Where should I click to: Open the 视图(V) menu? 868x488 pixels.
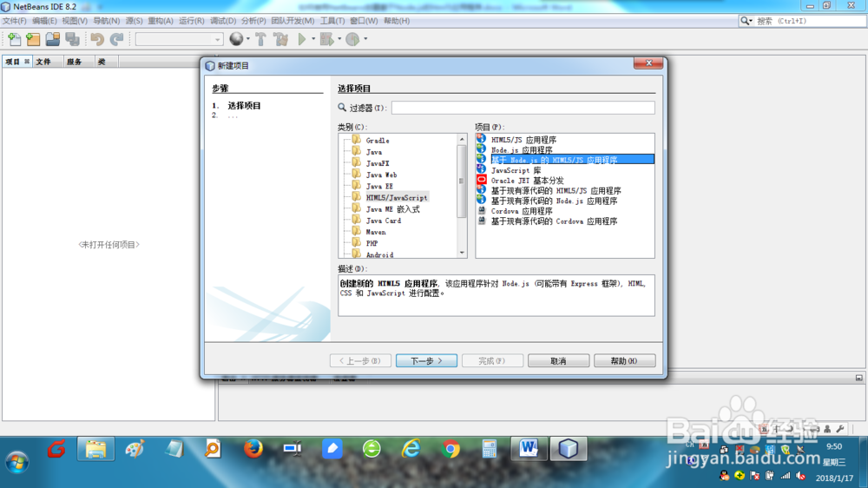pyautogui.click(x=75, y=21)
